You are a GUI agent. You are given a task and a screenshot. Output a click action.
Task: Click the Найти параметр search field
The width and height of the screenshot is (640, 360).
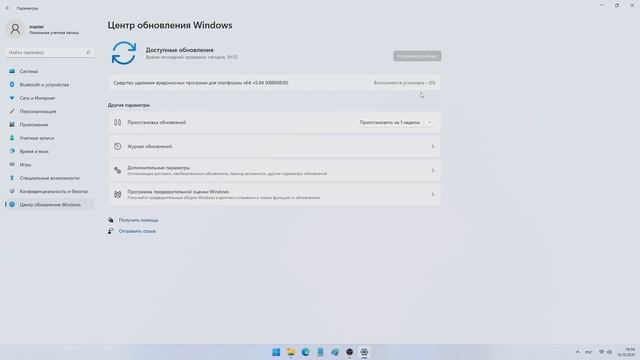tap(50, 52)
